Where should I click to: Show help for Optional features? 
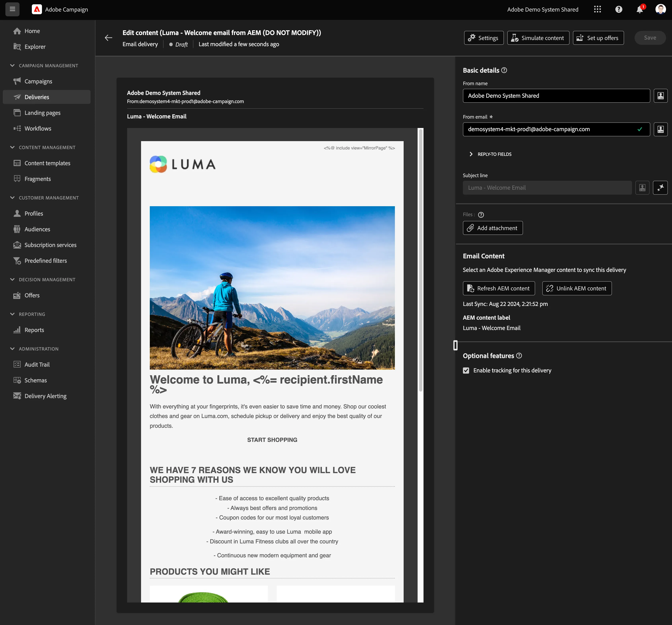[519, 356]
